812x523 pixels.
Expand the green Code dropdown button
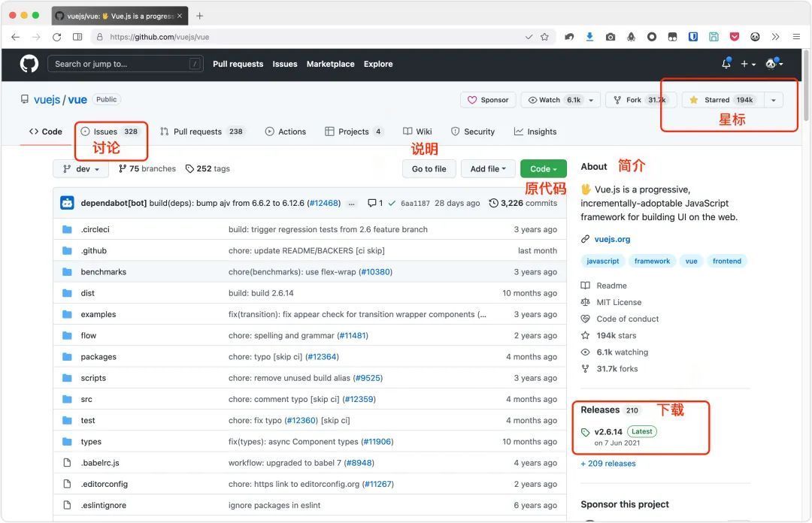[544, 169]
